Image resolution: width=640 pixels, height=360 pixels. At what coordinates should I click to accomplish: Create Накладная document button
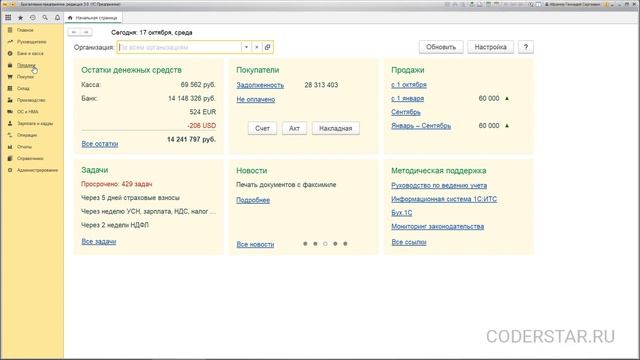tap(336, 128)
